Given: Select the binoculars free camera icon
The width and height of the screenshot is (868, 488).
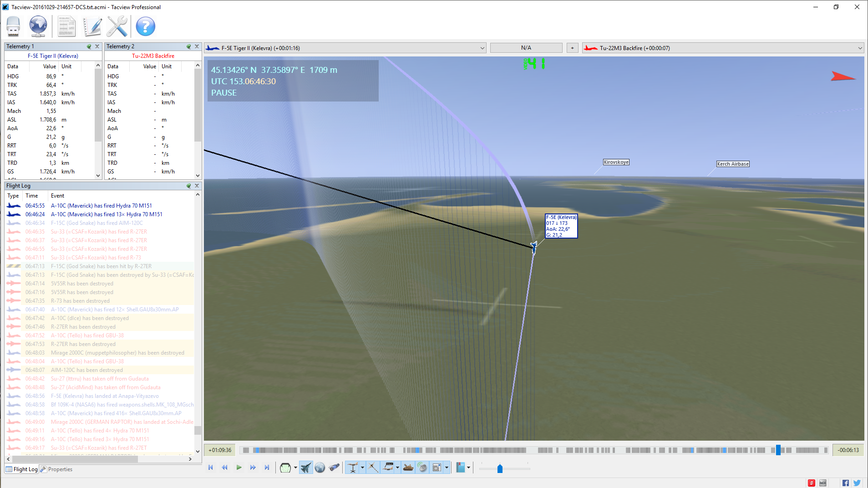Looking at the screenshot, I should (335, 468).
